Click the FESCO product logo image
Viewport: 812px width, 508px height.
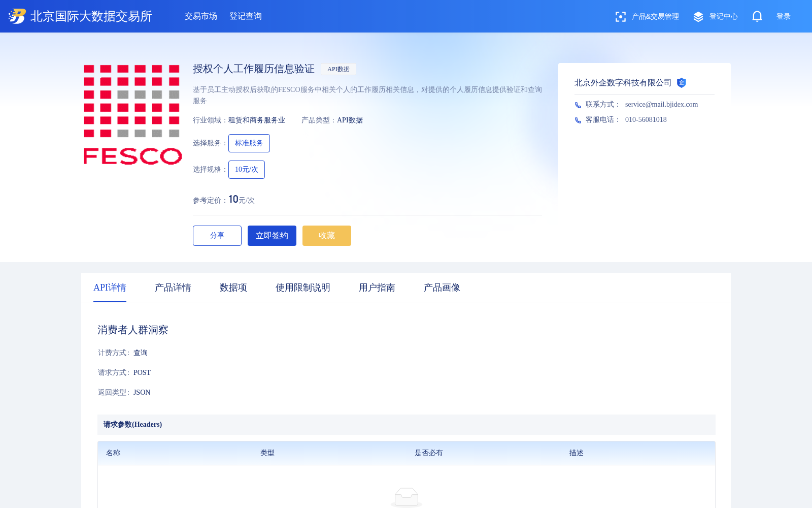tap(132, 114)
